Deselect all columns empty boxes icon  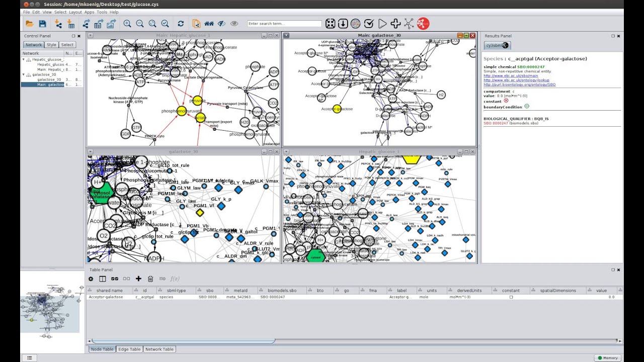pyautogui.click(x=126, y=279)
